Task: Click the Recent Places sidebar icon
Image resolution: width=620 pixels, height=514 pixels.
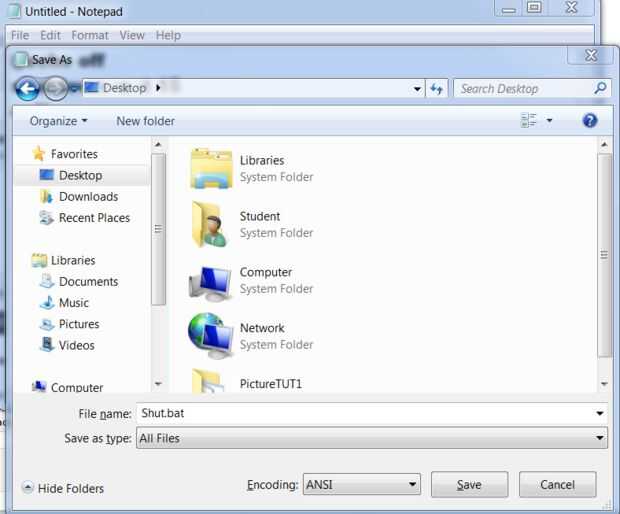Action: (x=47, y=217)
